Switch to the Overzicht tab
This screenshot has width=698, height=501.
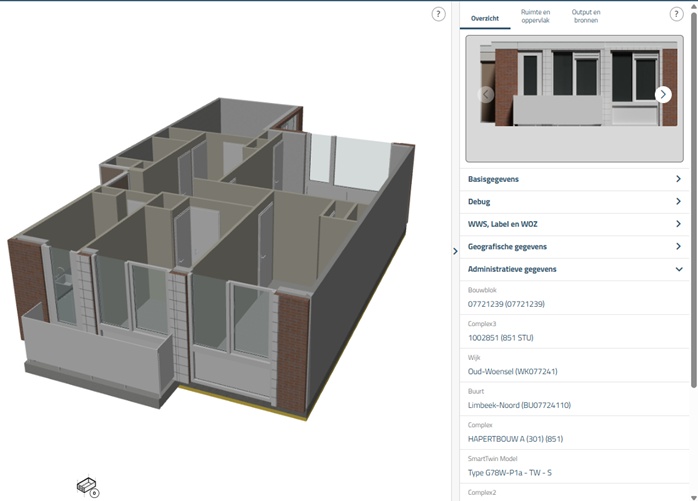click(485, 18)
